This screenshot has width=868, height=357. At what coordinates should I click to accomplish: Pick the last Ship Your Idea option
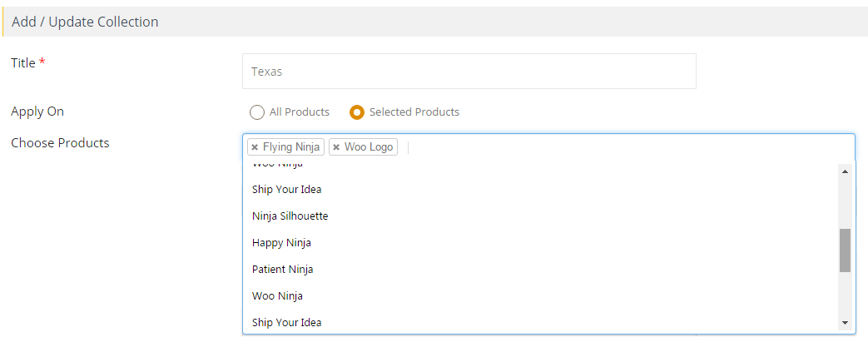541,322
